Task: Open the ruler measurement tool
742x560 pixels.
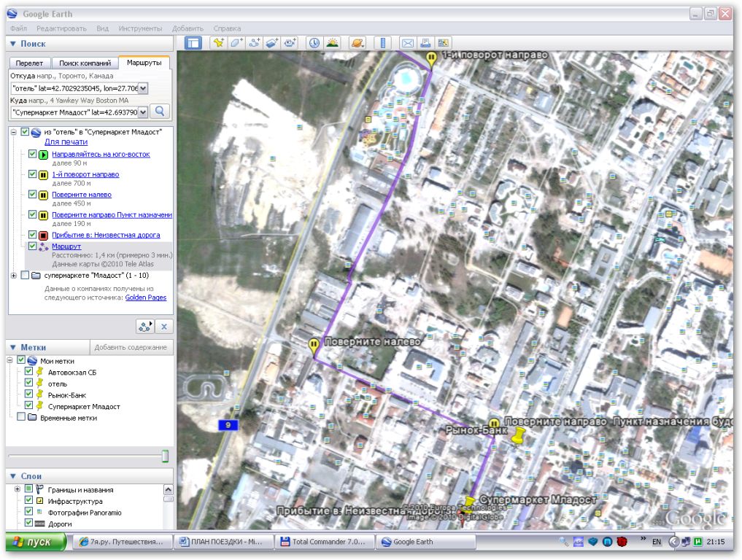Action: point(383,43)
